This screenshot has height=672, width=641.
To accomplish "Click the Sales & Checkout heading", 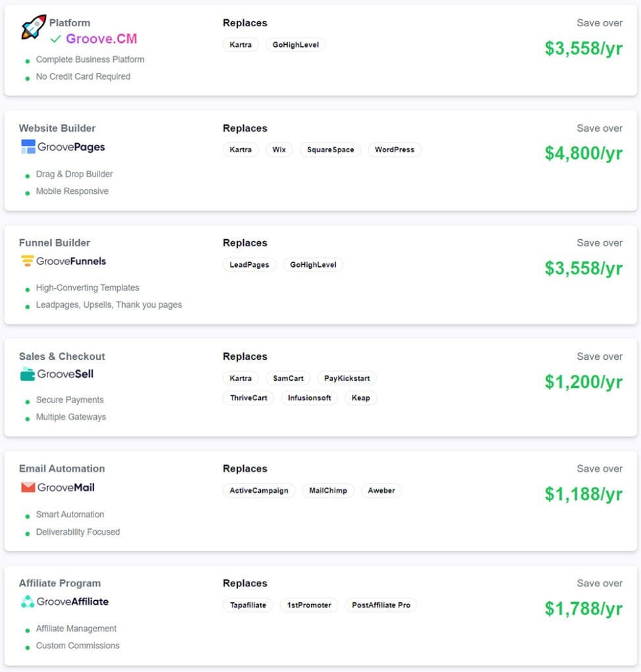I will click(x=62, y=356).
